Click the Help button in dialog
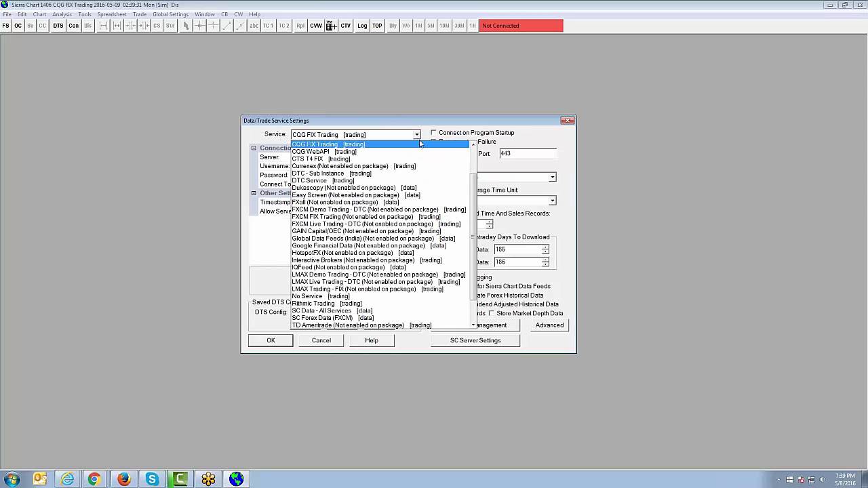Viewport: 868px width, 488px height. click(x=372, y=340)
